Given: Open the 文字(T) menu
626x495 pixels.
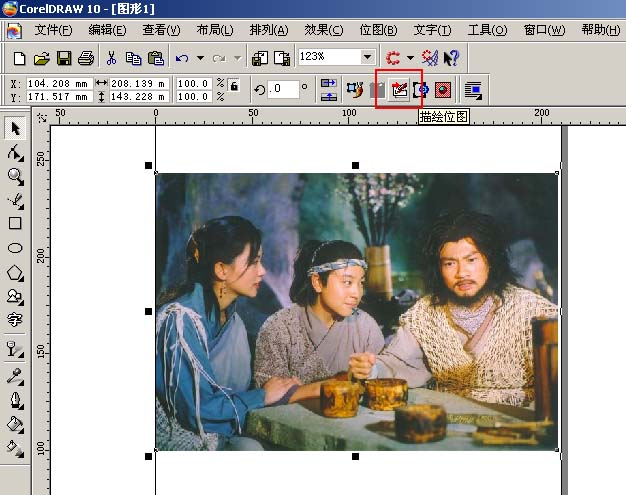Looking at the screenshot, I should click(432, 30).
